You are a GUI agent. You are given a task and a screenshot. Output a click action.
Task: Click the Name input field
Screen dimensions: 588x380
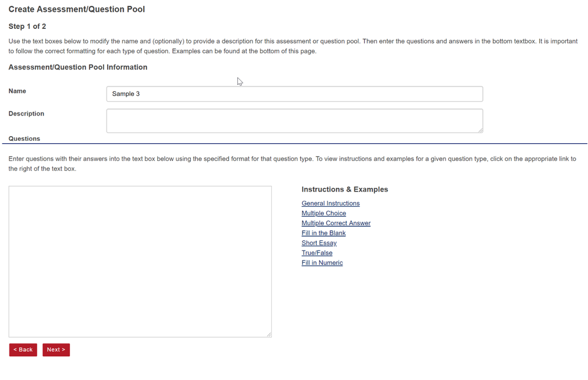pos(294,94)
